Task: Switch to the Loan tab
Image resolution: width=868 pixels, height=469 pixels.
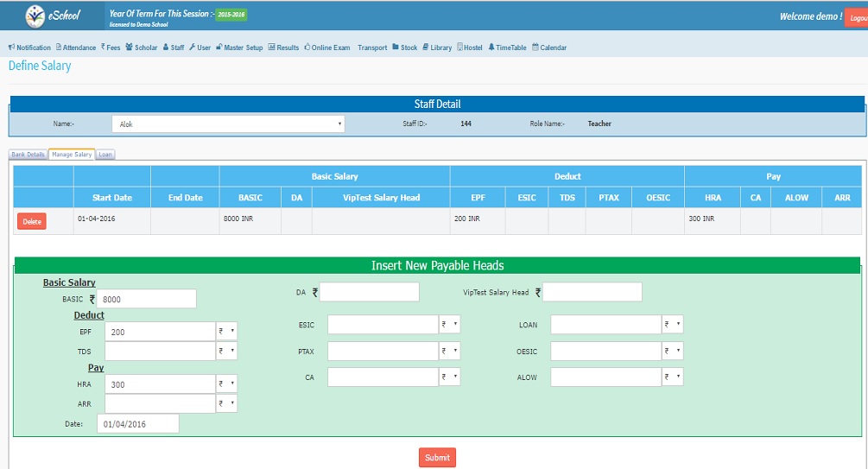Action: click(105, 155)
